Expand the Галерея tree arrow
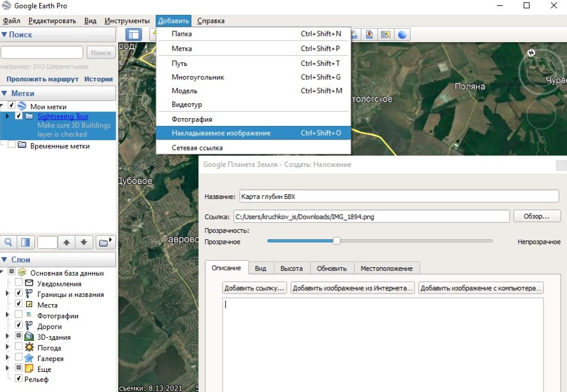The image size is (567, 392). tap(7, 358)
